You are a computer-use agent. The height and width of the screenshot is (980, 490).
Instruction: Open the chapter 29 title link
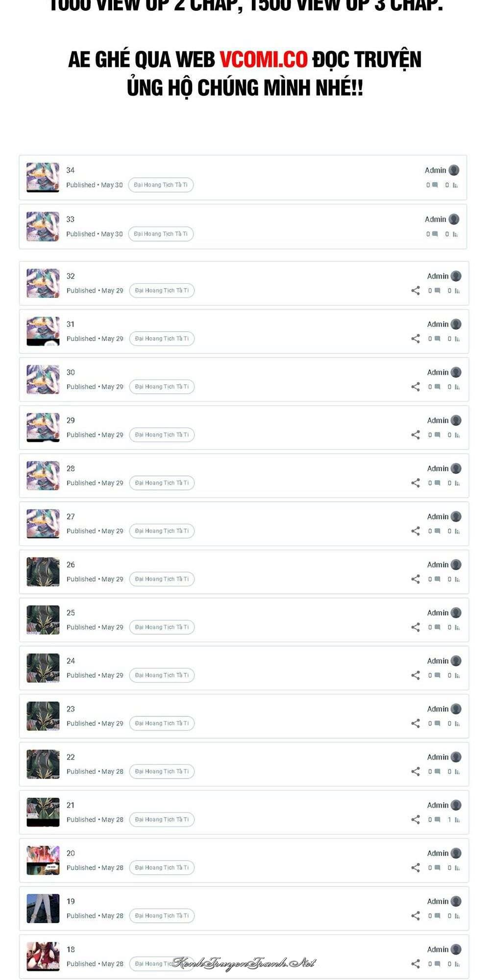click(71, 420)
